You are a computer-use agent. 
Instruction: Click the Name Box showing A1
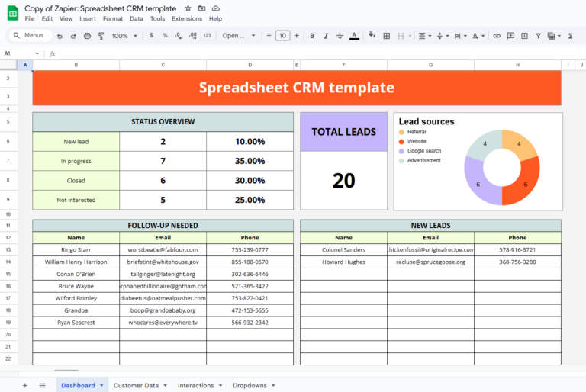click(x=19, y=53)
